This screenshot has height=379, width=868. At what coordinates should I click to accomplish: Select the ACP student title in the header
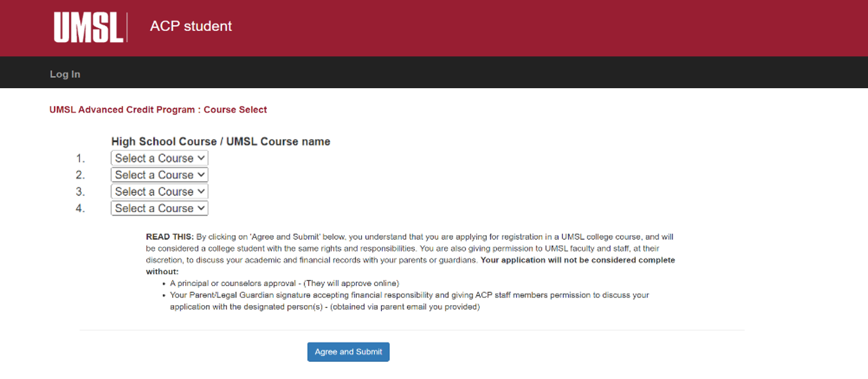pyautogui.click(x=191, y=26)
